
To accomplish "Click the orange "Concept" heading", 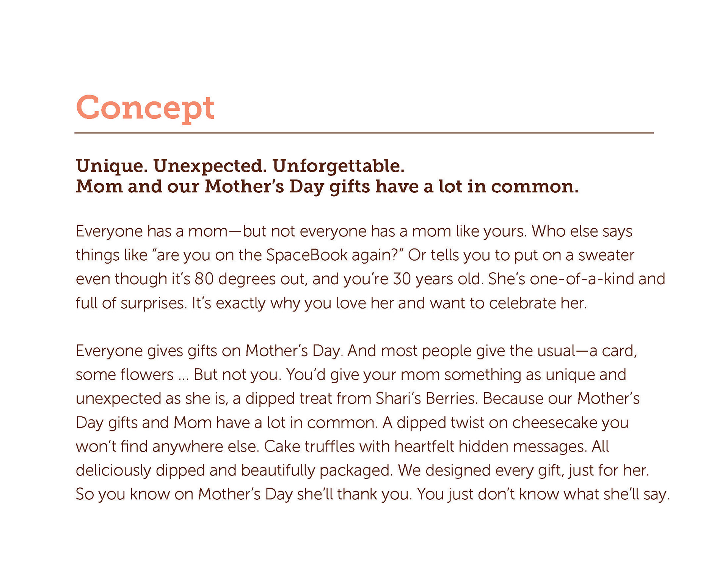I will click(145, 108).
